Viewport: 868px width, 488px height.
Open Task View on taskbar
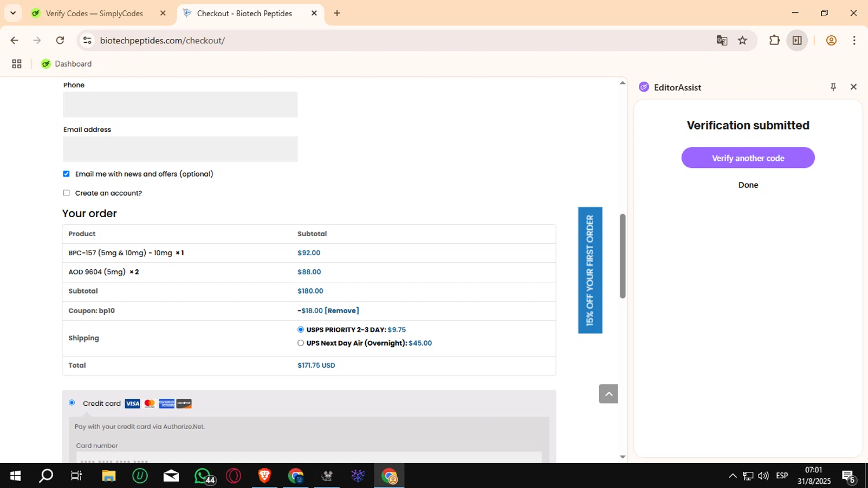(76, 476)
